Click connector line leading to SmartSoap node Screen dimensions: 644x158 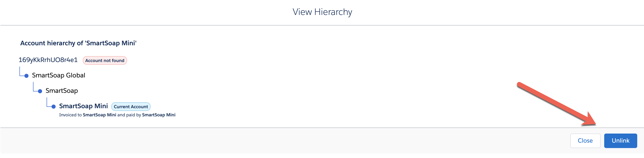[x=33, y=87]
